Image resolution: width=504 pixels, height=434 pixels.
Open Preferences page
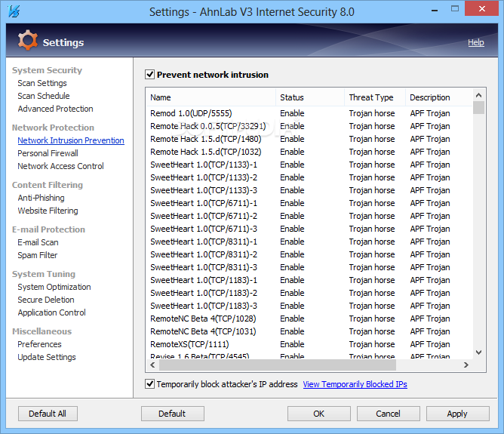click(x=39, y=344)
